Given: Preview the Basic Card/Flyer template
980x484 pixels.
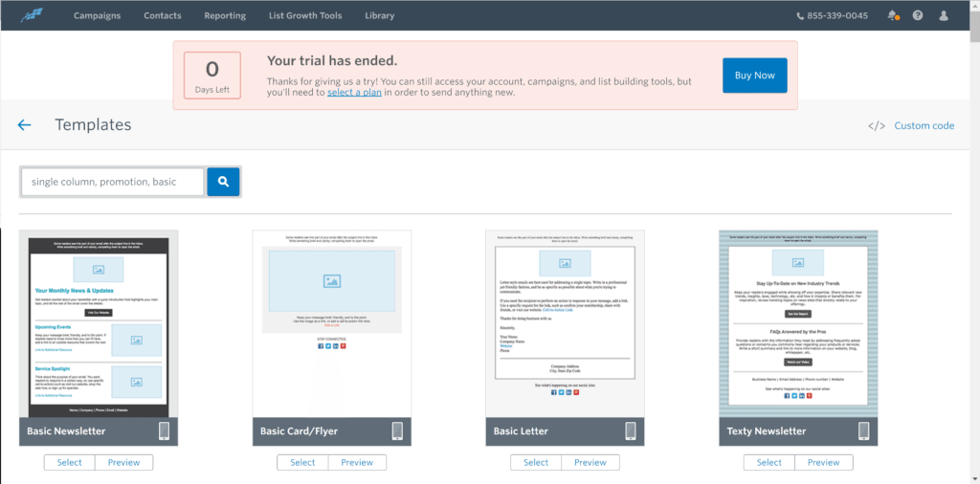Looking at the screenshot, I should click(357, 462).
